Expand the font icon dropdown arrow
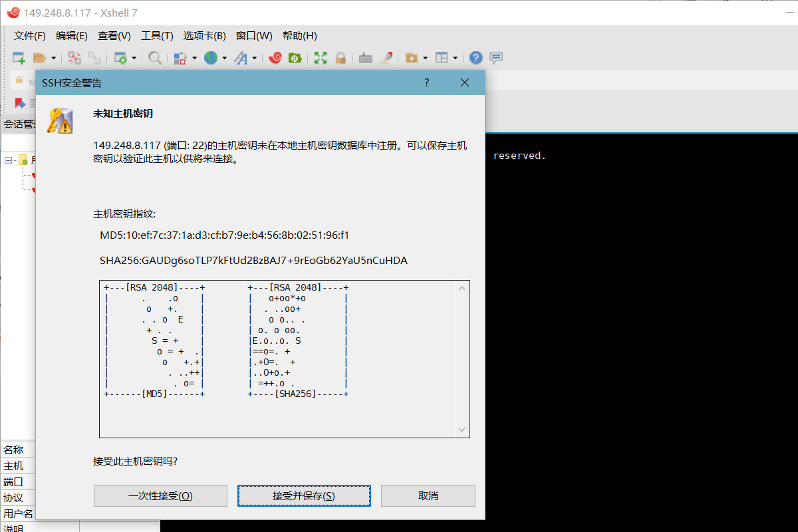 (x=254, y=58)
